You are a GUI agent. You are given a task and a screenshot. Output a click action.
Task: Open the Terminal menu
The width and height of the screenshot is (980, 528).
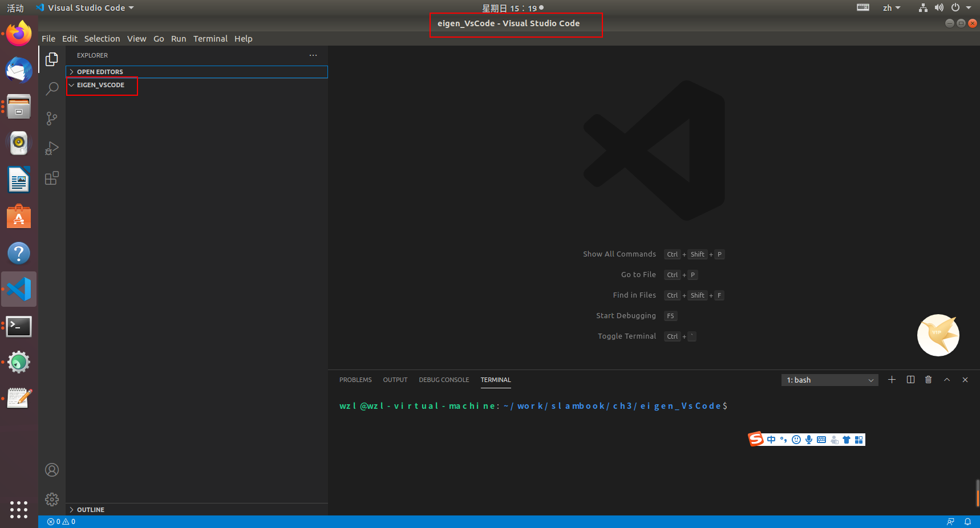click(210, 39)
